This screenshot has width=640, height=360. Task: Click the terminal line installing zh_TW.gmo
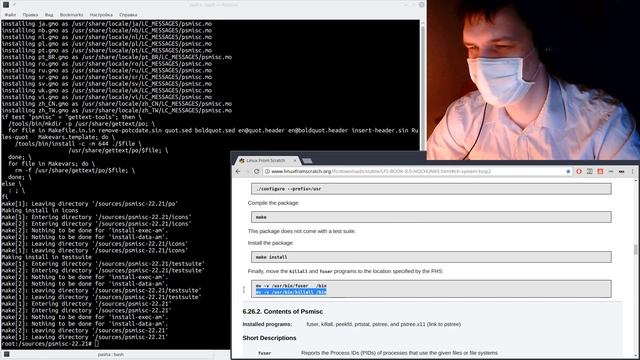click(116, 110)
